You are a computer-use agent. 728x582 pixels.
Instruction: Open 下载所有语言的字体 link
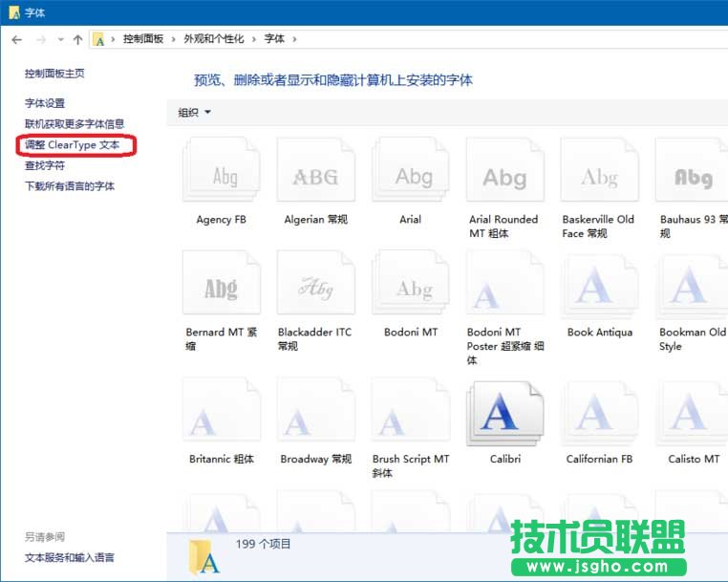pyautogui.click(x=70, y=186)
